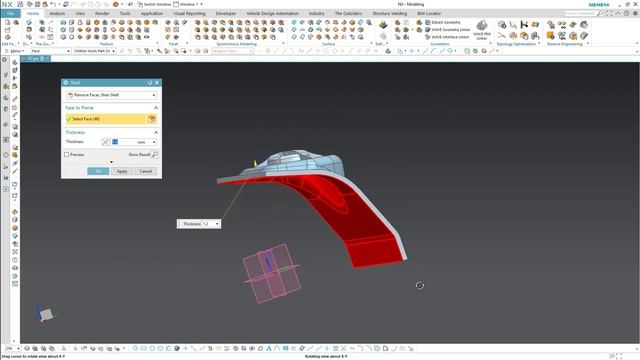Screen dimensions: 640x360
Task: Open the Topology Optimization group dropdown
Action: tap(539, 44)
